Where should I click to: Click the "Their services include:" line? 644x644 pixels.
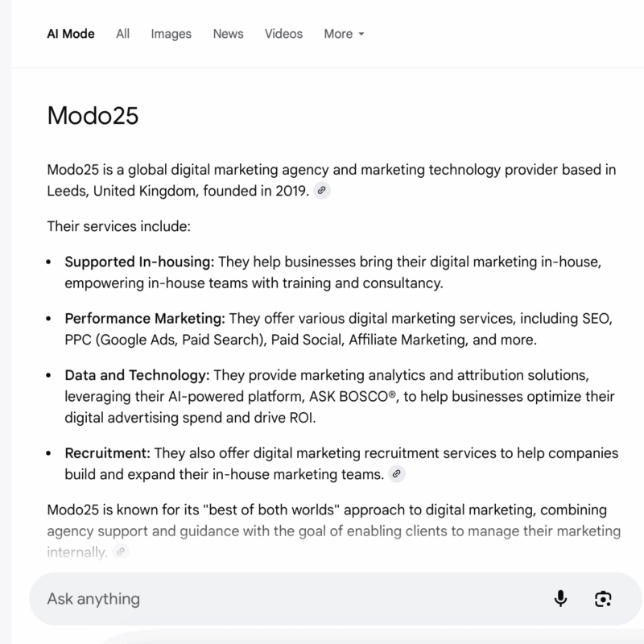pos(118,226)
